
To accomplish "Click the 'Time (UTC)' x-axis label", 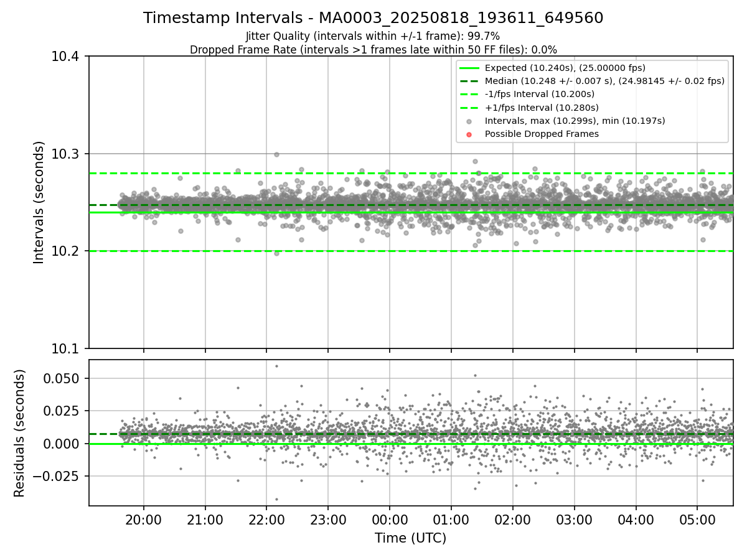I will [x=410, y=538].
